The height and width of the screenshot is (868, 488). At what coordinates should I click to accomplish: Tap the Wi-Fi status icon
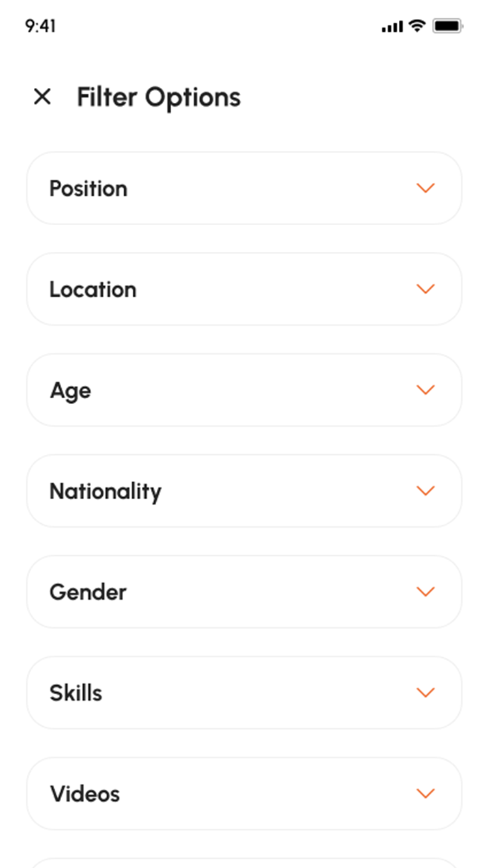417,26
